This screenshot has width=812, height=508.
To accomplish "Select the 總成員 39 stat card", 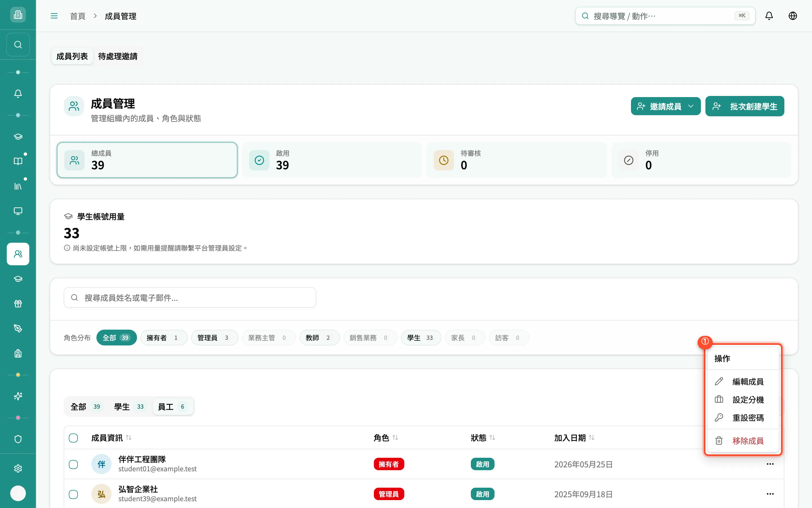I will [x=147, y=160].
